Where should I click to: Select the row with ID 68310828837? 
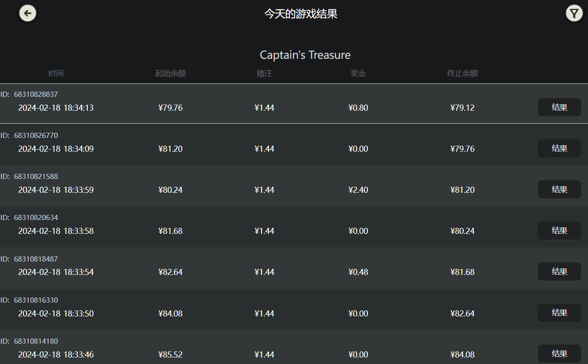[36, 94]
